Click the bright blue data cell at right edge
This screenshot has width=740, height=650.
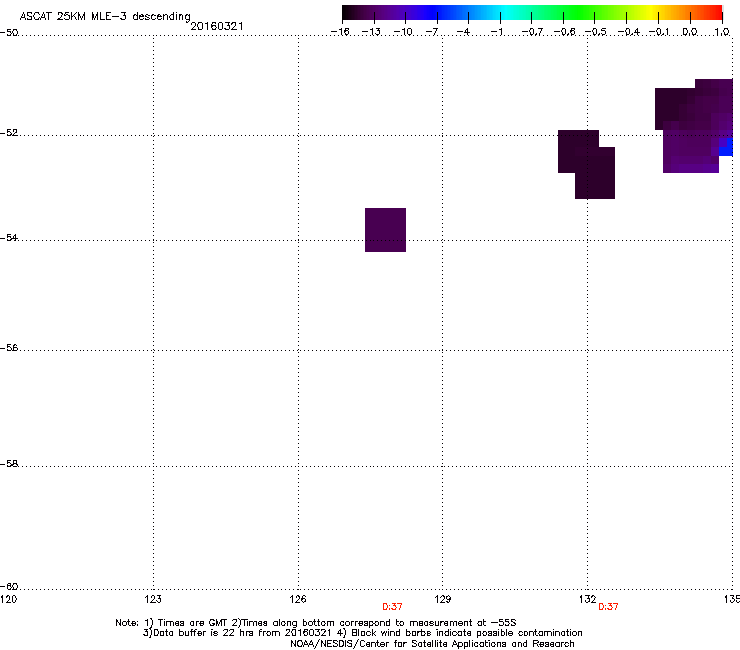coord(726,147)
